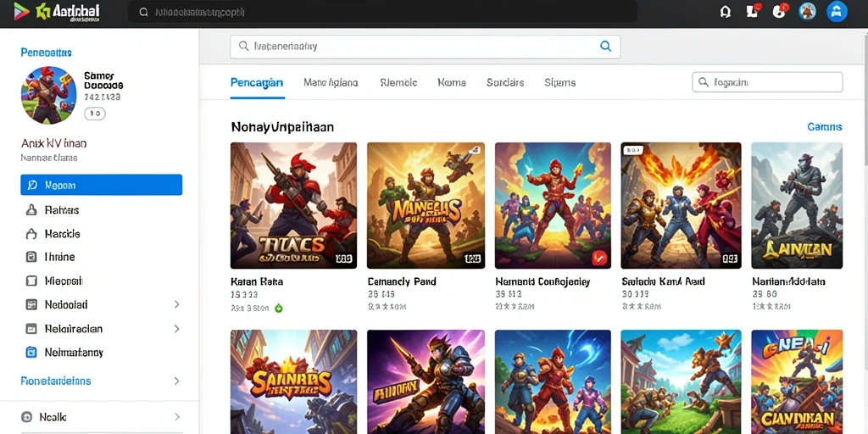Viewport: 868px width, 434px height.
Task: Click the blue search icon in white search box
Action: pos(605,47)
